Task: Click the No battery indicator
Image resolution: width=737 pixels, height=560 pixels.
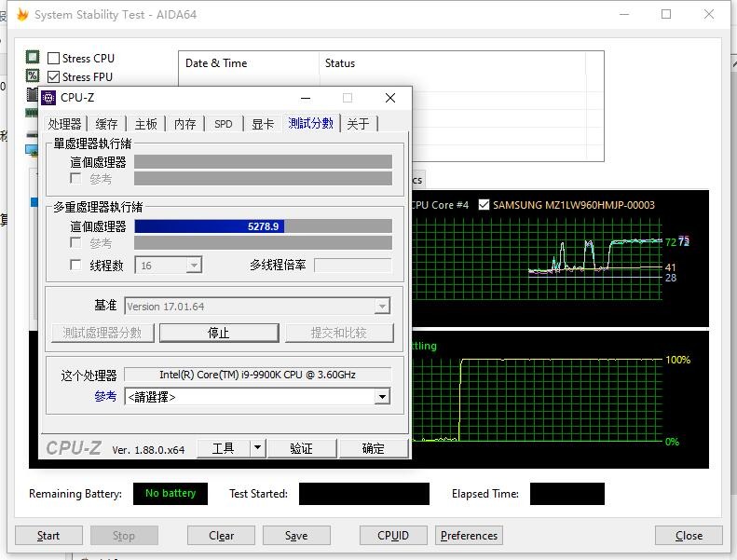Action: tap(171, 493)
